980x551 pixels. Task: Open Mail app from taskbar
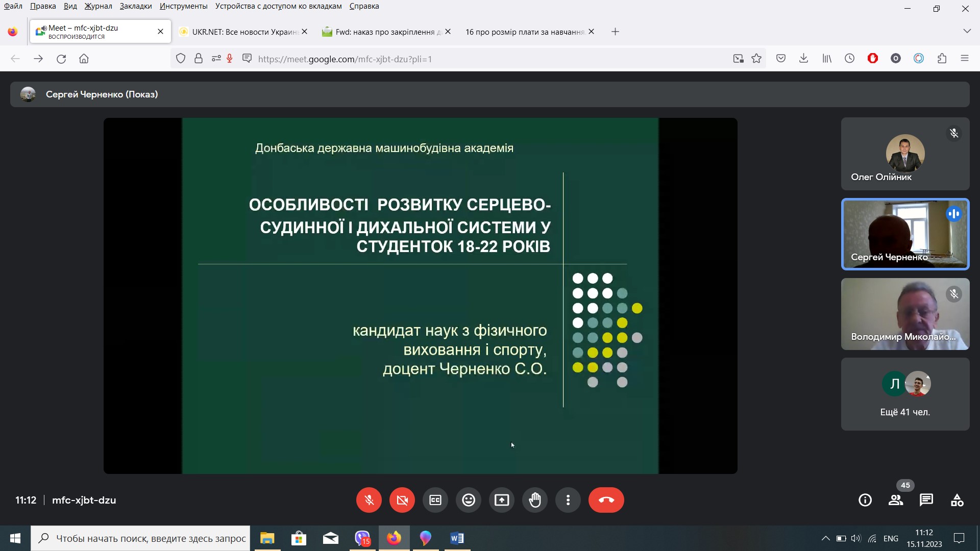[x=331, y=538]
